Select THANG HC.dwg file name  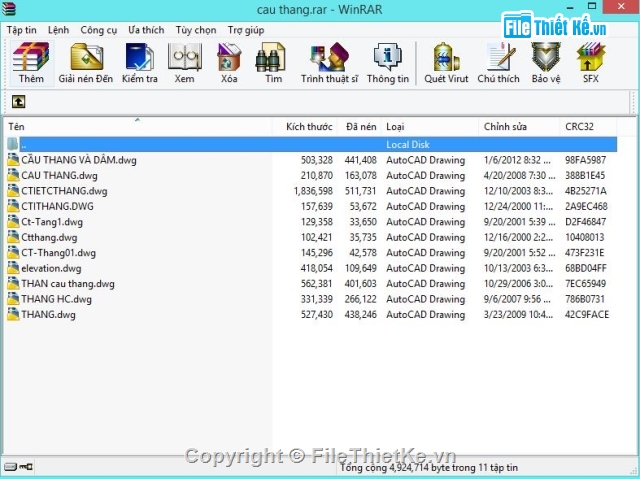(56, 299)
